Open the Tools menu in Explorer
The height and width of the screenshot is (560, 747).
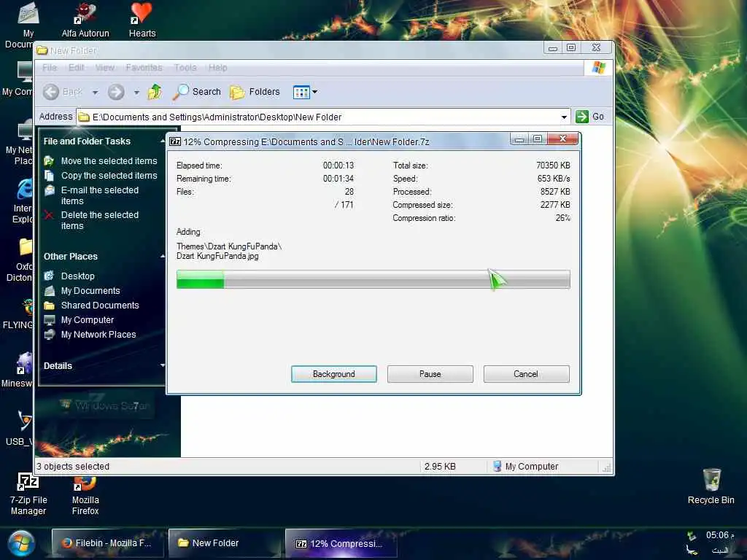pos(185,68)
